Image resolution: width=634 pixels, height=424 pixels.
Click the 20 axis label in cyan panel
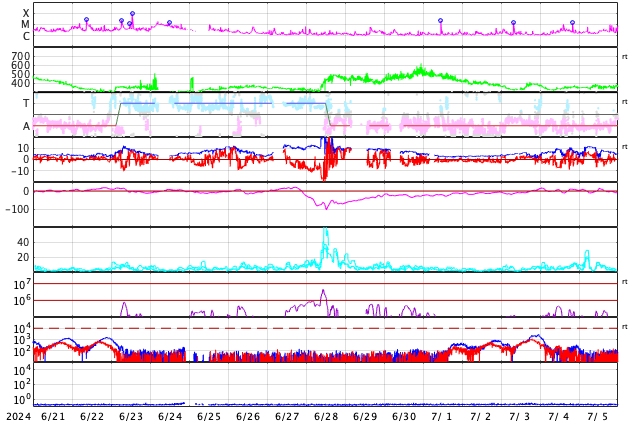[x=23, y=257]
